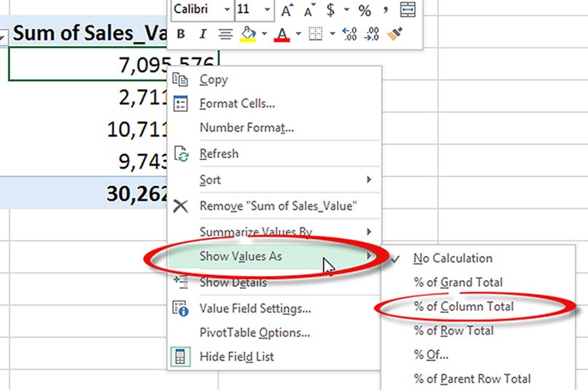The width and height of the screenshot is (588, 390).
Task: Select % of Grand Total option
Action: 478,282
